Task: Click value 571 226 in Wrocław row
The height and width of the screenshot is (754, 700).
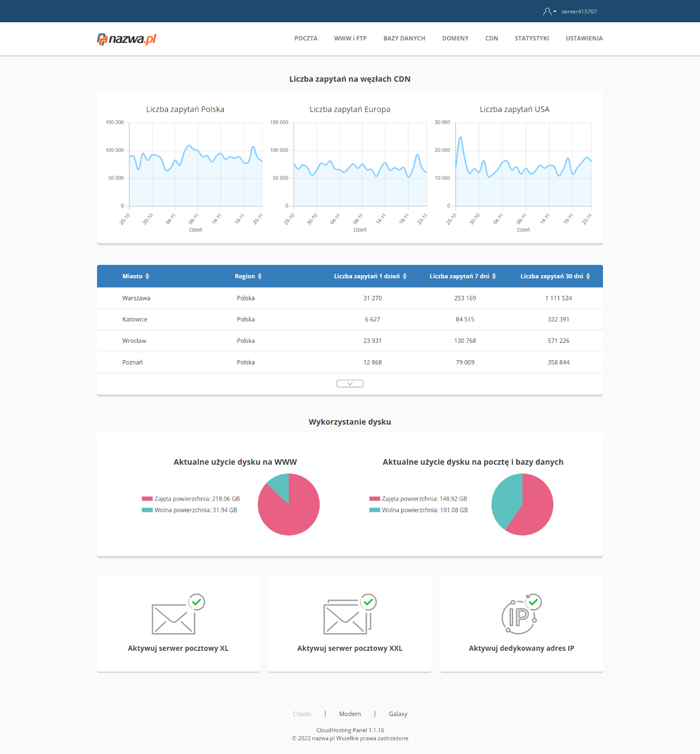Action: pos(558,341)
